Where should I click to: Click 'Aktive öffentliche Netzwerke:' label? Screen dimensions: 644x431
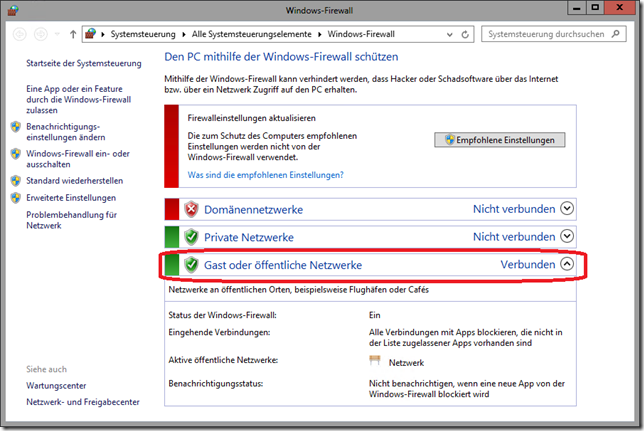(223, 360)
